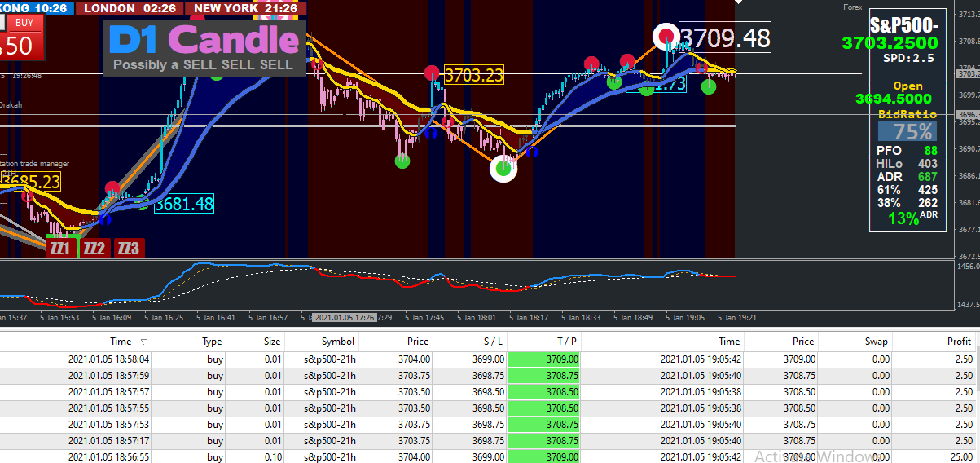This screenshot has height=463, width=980.
Task: Click the sort arrow in the Time header
Action: 144,342
